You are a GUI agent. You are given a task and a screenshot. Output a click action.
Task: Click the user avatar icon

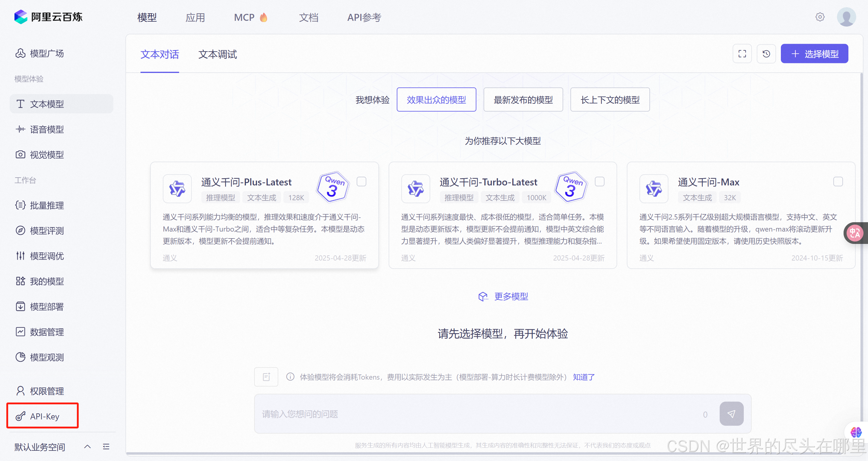[x=846, y=17]
